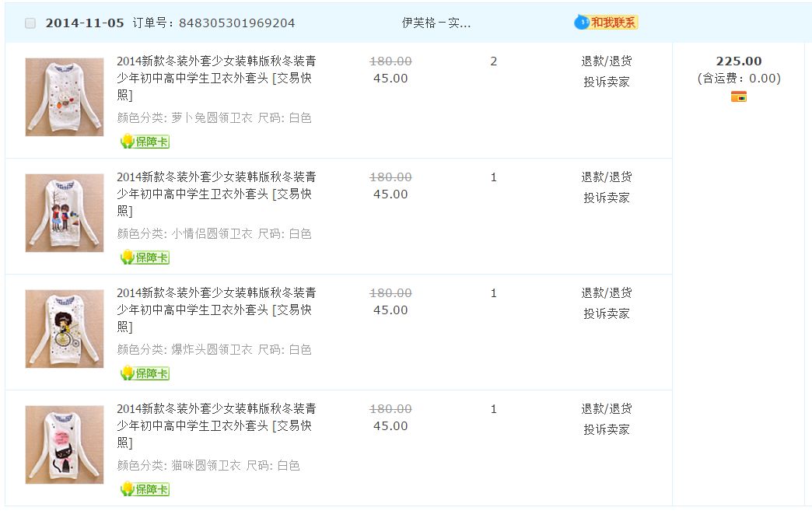
Task: Click 保障卡 badge under afro-head sweater item
Action: click(x=145, y=373)
